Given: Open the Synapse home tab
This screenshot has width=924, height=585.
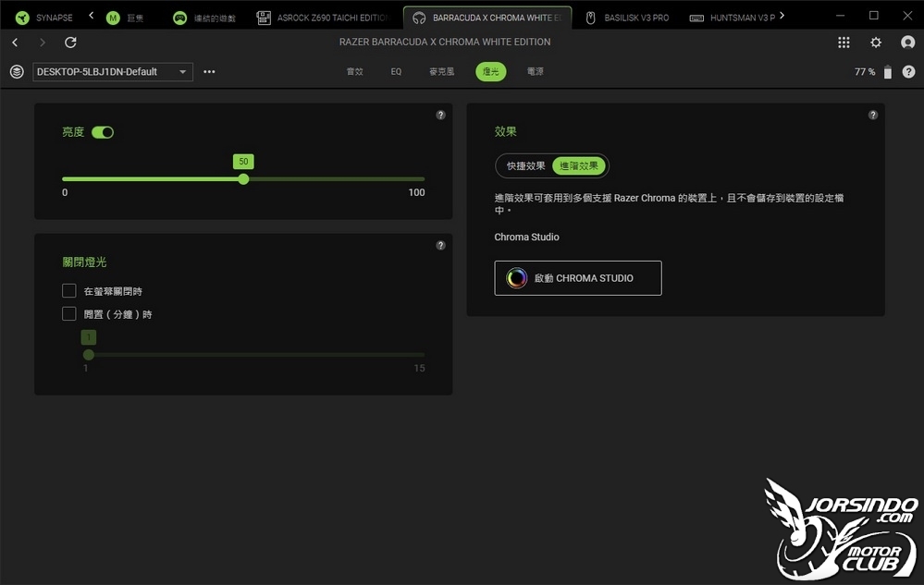Looking at the screenshot, I should (44, 18).
